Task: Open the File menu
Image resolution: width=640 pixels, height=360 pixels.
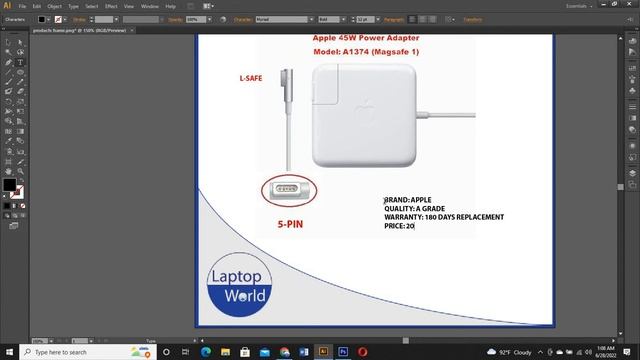Action: (22, 6)
